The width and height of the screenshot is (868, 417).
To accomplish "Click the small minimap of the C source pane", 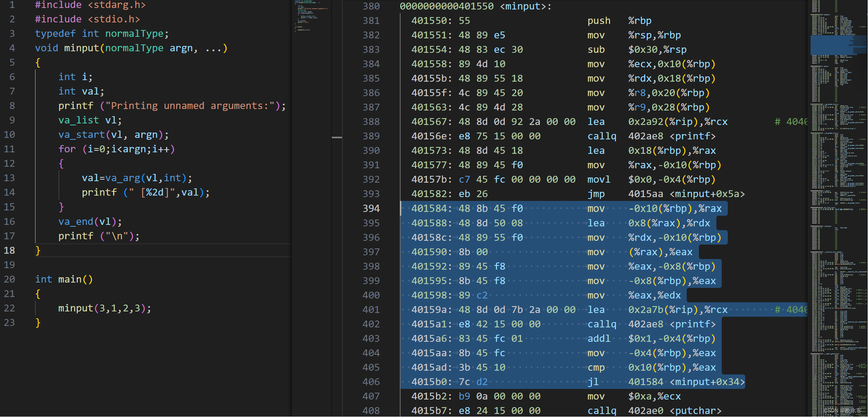I will click(311, 16).
